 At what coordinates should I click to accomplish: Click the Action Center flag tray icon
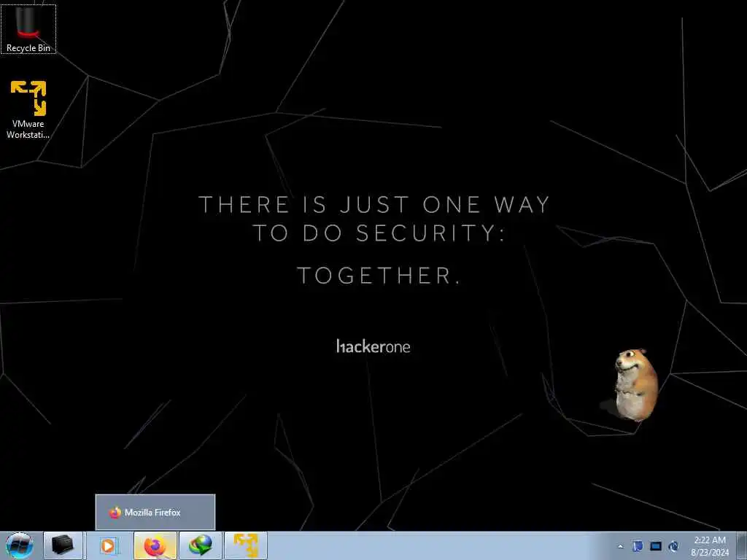click(x=638, y=546)
